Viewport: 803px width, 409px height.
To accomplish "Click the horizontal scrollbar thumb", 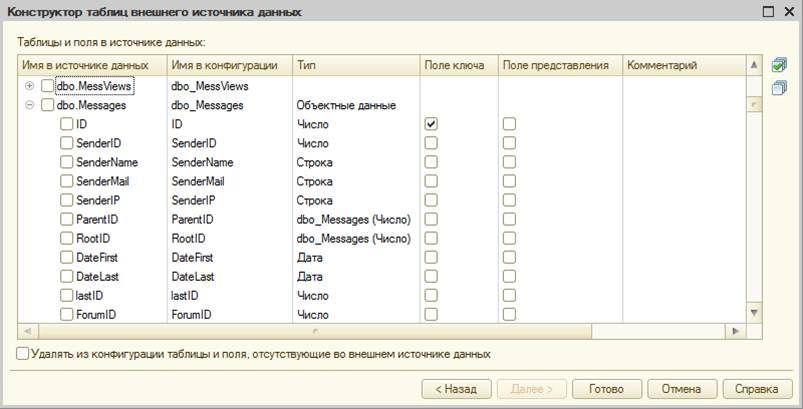I will click(x=315, y=331).
